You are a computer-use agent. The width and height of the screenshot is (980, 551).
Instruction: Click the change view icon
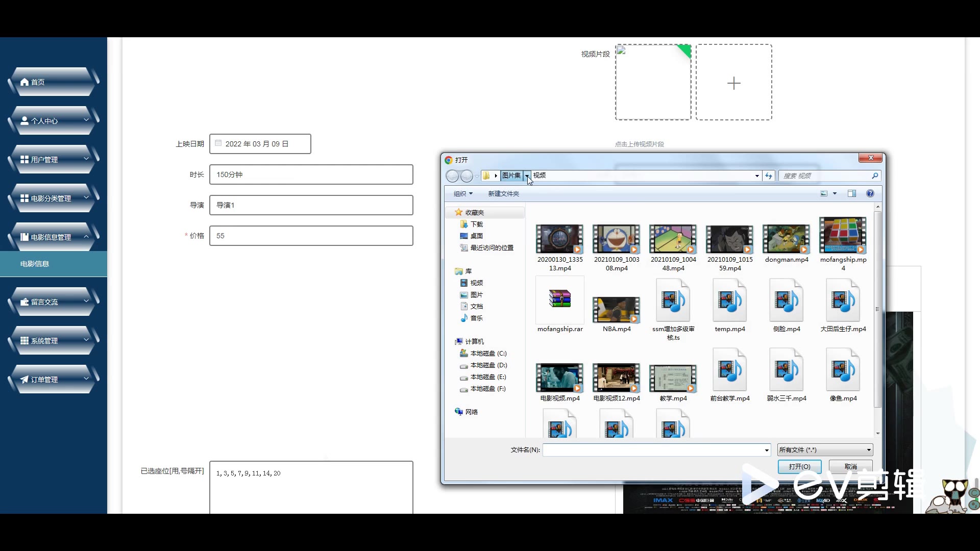pyautogui.click(x=824, y=193)
